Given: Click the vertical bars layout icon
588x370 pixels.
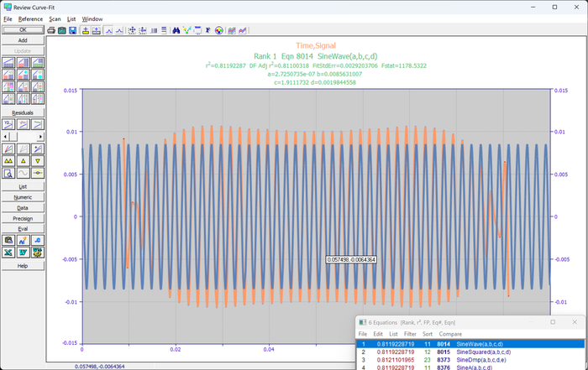Looking at the screenshot, I should pyautogui.click(x=154, y=30).
